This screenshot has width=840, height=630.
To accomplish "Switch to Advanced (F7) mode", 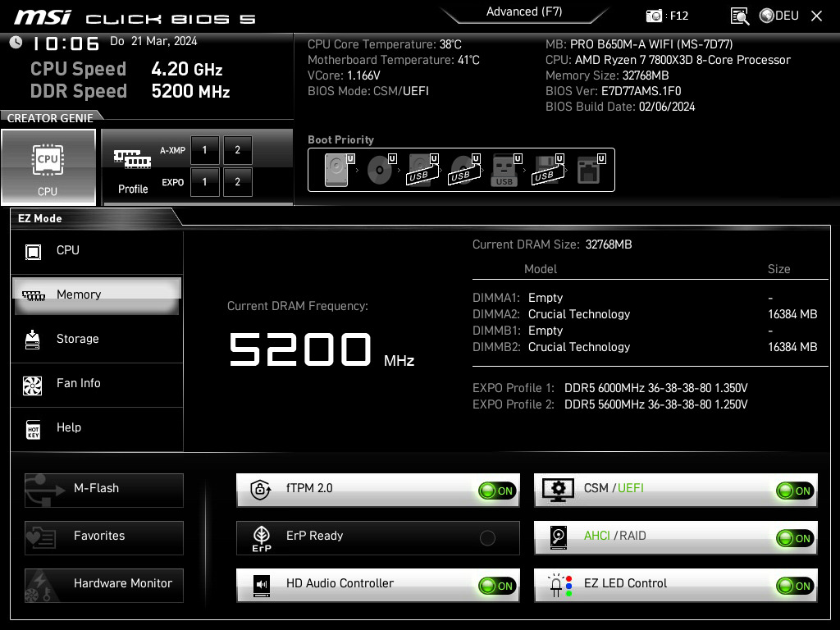I will tap(524, 12).
